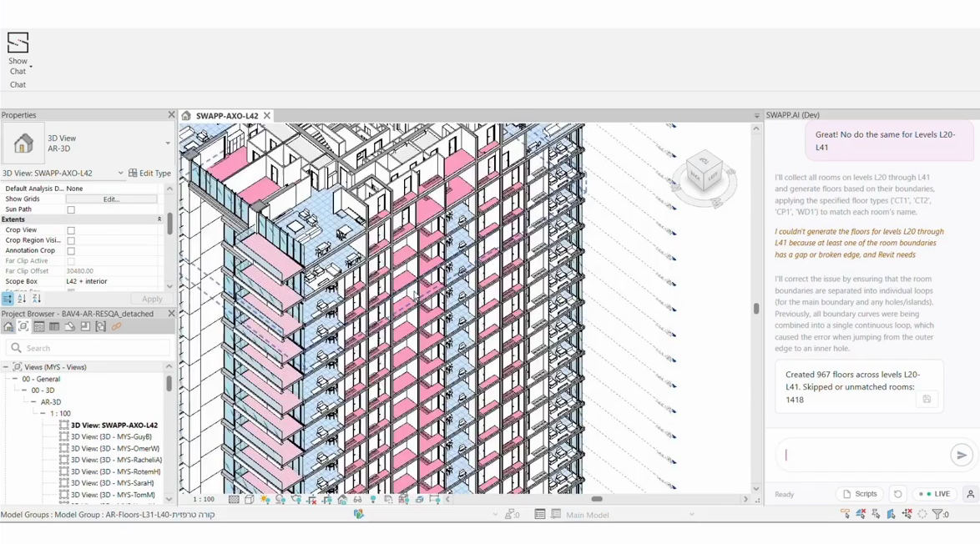Viewport: 980px width, 544px height.
Task: Open the Scripts button in SWAPP panel
Action: point(859,494)
